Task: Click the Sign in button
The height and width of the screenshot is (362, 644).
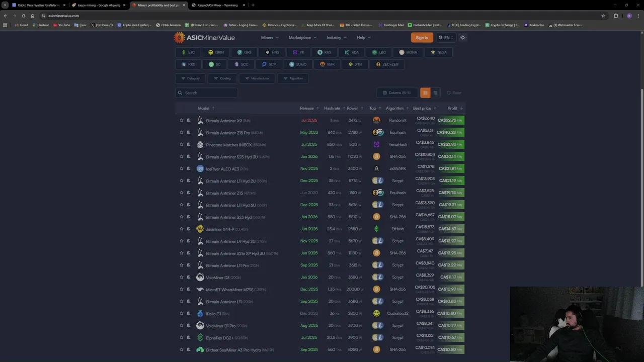Action: click(x=422, y=38)
